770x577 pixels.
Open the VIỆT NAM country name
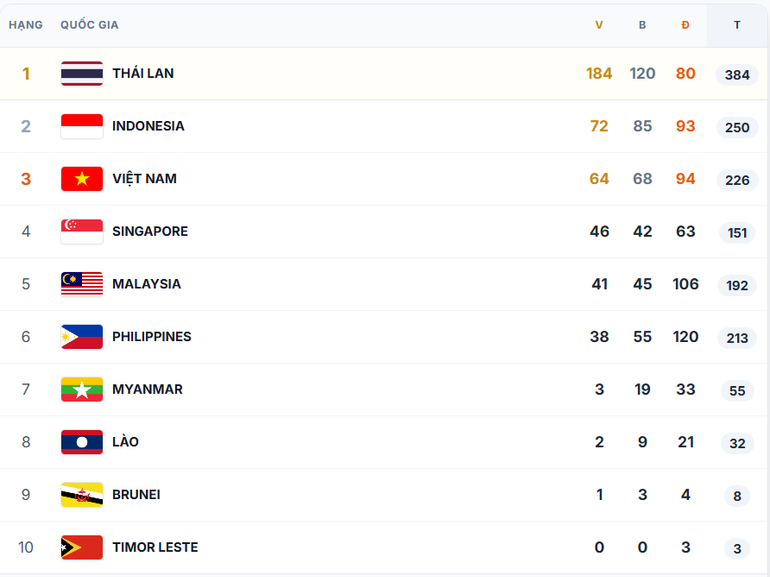click(x=144, y=179)
